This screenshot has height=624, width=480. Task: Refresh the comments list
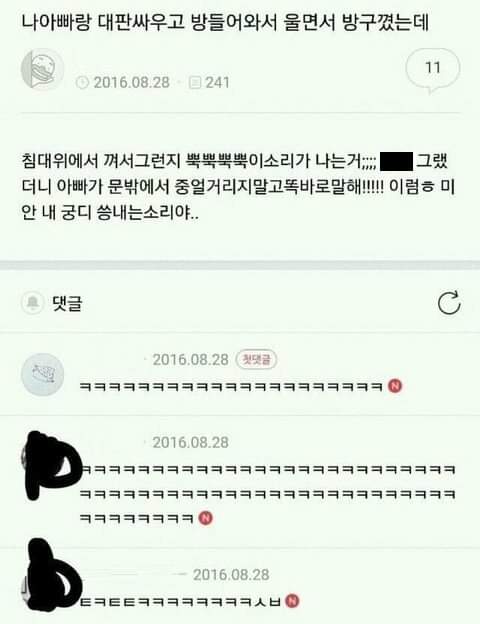coord(449,304)
